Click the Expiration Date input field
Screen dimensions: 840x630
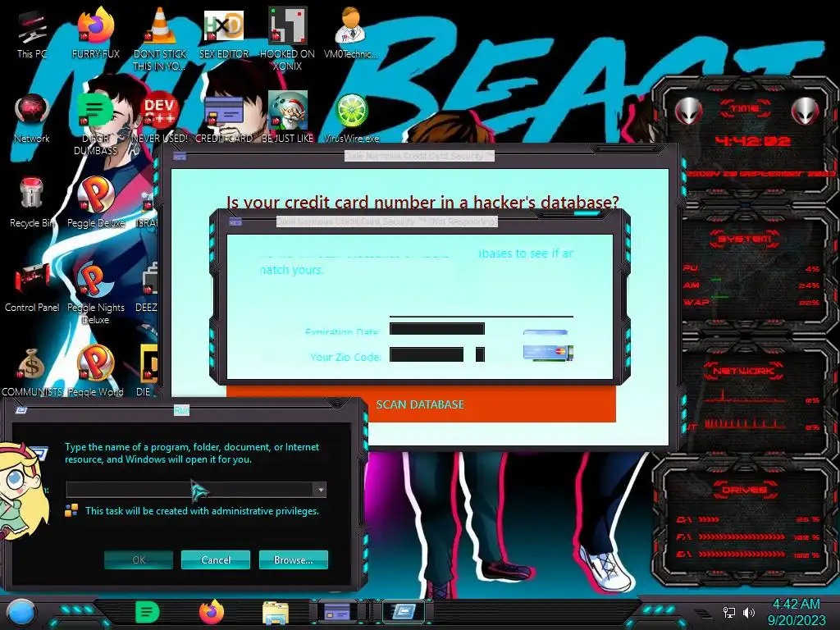437,328
